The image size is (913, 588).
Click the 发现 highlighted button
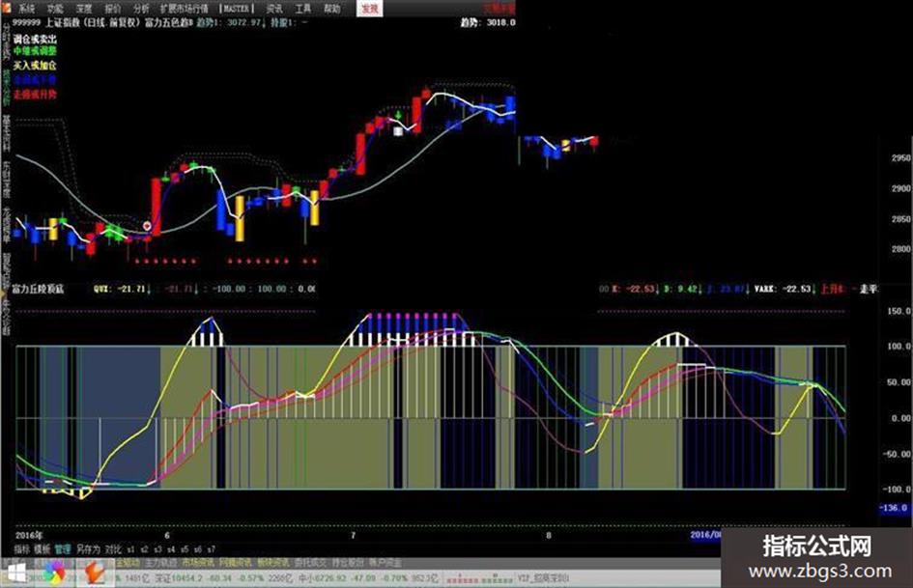370,8
